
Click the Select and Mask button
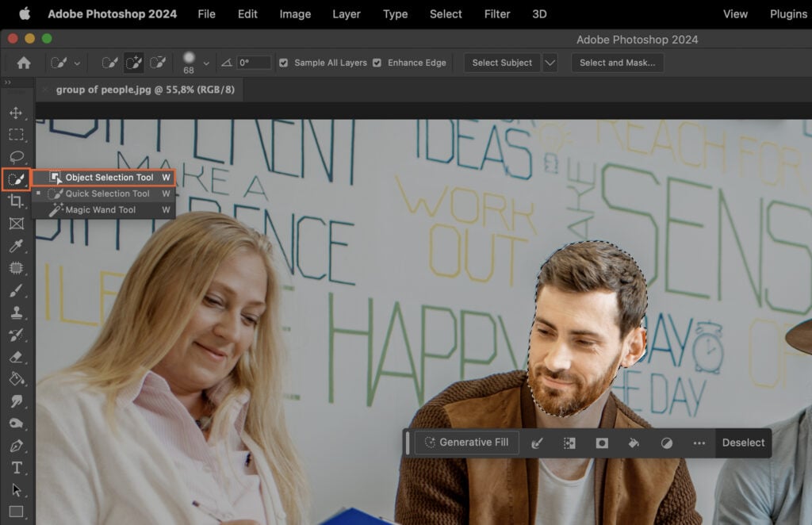(618, 62)
